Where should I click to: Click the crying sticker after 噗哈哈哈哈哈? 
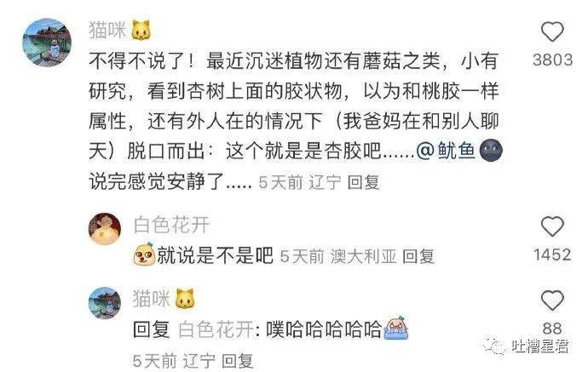[x=396, y=328]
